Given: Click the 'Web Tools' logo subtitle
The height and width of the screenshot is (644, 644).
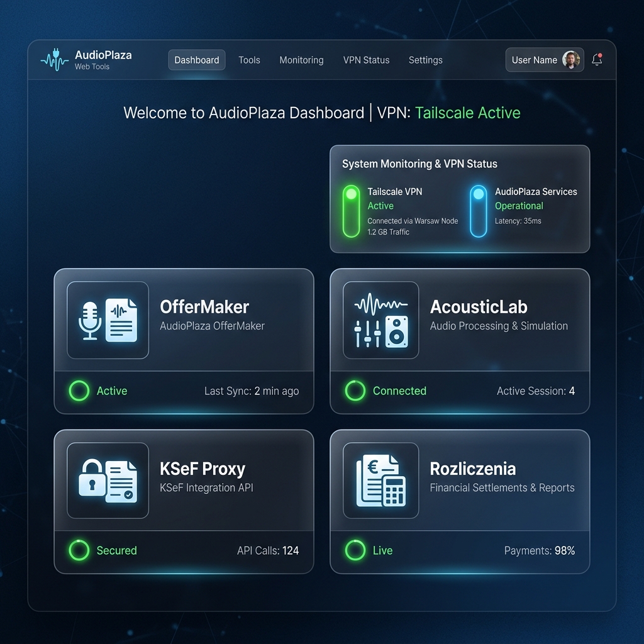Looking at the screenshot, I should (x=92, y=67).
